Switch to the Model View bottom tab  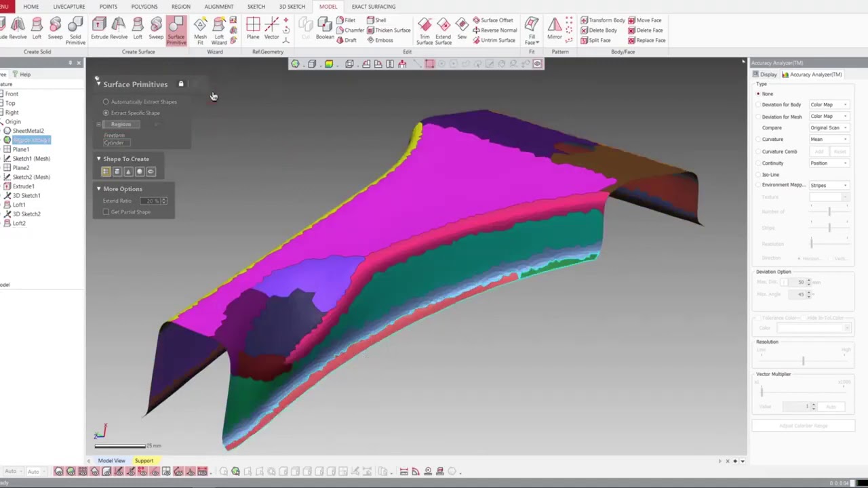[111, 461]
